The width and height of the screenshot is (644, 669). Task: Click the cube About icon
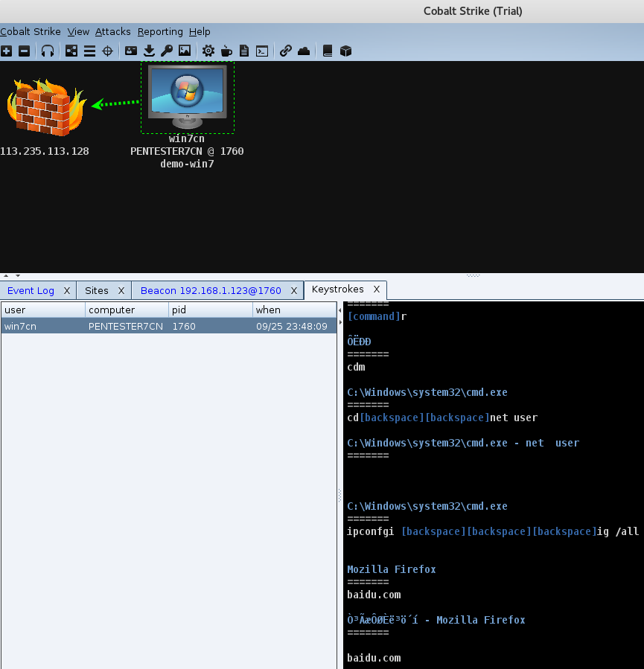pos(345,51)
